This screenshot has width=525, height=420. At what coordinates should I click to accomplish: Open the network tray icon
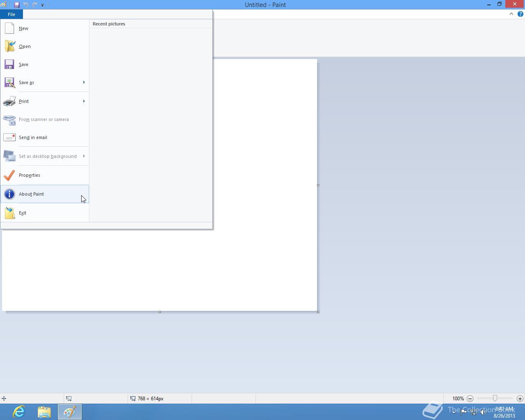click(474, 412)
